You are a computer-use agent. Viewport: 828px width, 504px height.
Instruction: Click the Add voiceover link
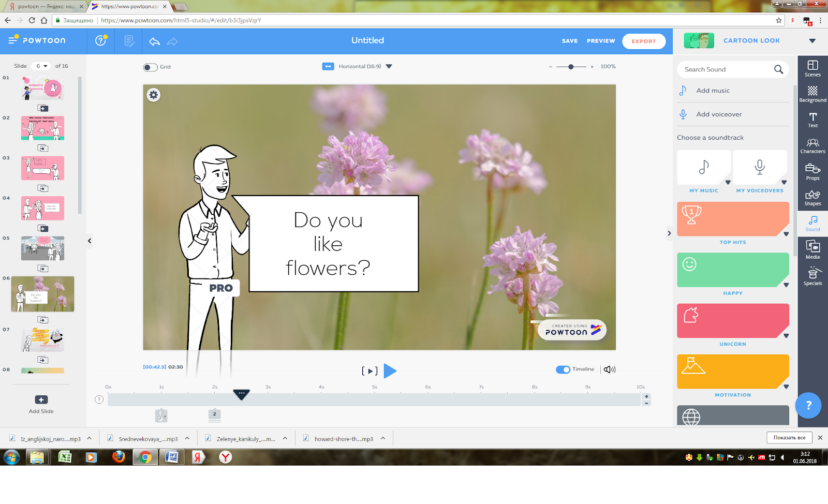click(x=719, y=114)
